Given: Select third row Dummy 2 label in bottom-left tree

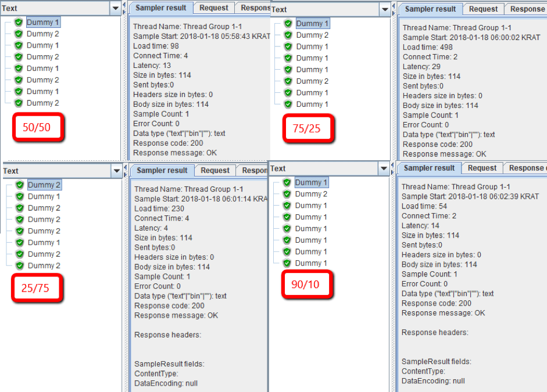Looking at the screenshot, I should [x=44, y=208].
